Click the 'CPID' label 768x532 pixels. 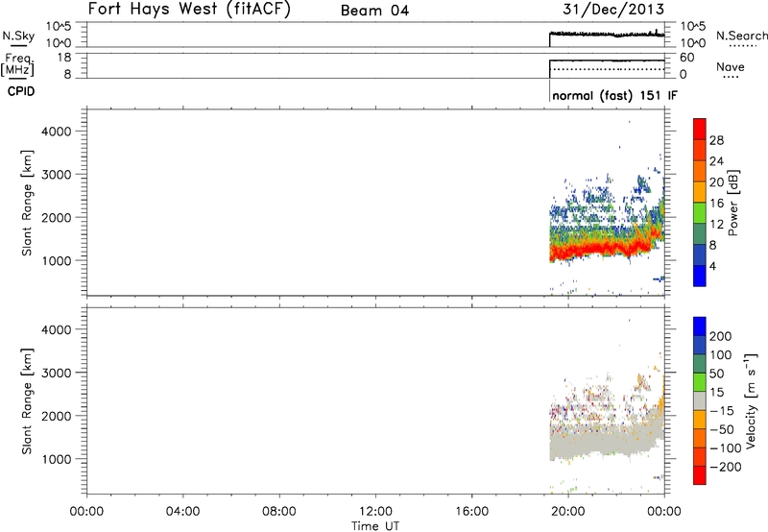click(x=21, y=91)
